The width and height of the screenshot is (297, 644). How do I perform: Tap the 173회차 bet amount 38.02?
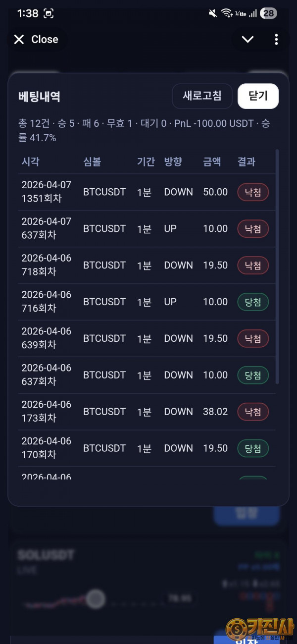click(215, 412)
